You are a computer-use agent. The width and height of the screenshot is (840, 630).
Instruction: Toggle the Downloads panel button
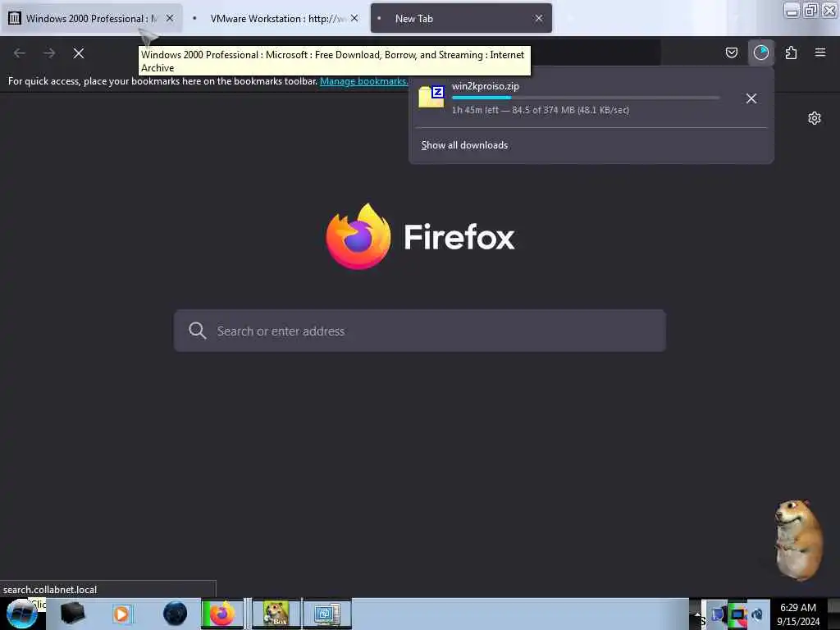[760, 52]
